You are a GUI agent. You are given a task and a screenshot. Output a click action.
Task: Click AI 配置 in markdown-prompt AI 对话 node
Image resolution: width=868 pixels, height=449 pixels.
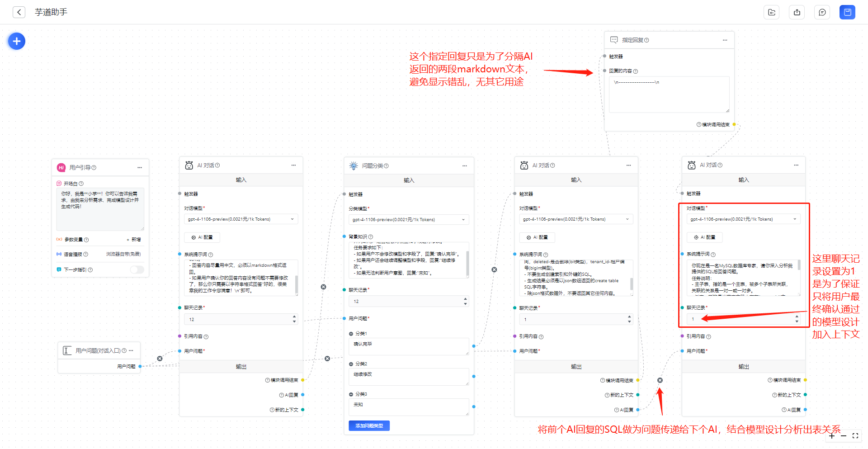pos(202,237)
